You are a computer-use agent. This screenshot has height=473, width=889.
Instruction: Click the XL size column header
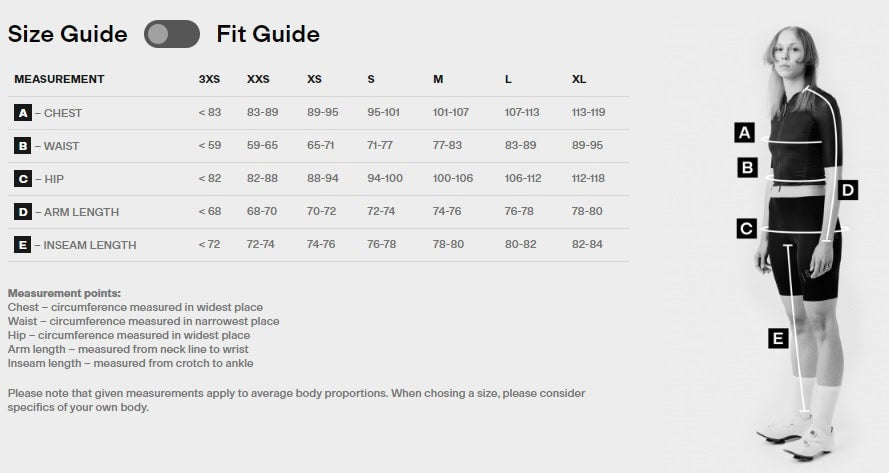point(579,79)
